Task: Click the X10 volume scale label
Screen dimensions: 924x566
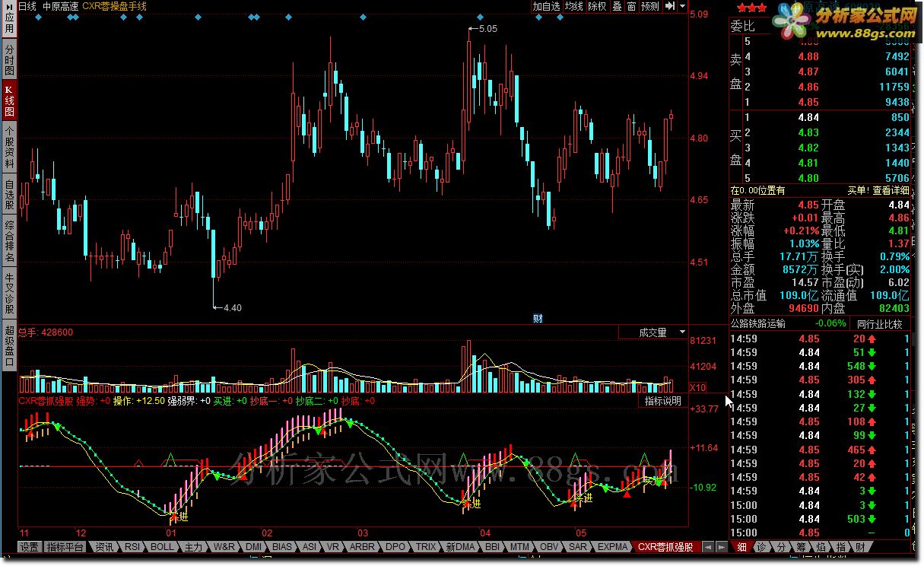Action: tap(698, 387)
